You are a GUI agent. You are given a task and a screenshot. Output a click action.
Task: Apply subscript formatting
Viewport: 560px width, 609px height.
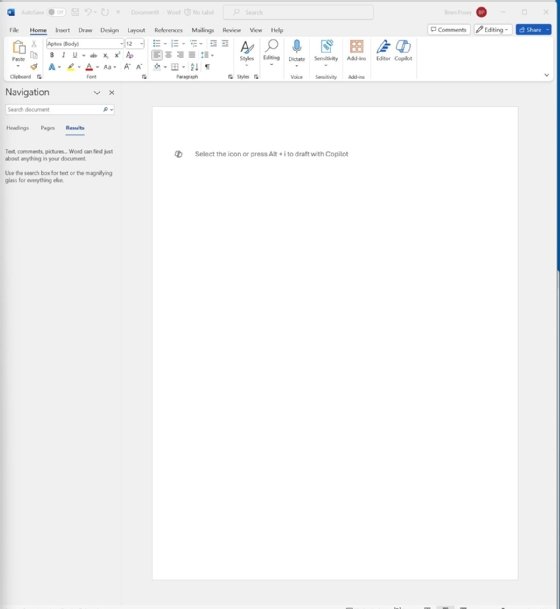click(x=105, y=56)
